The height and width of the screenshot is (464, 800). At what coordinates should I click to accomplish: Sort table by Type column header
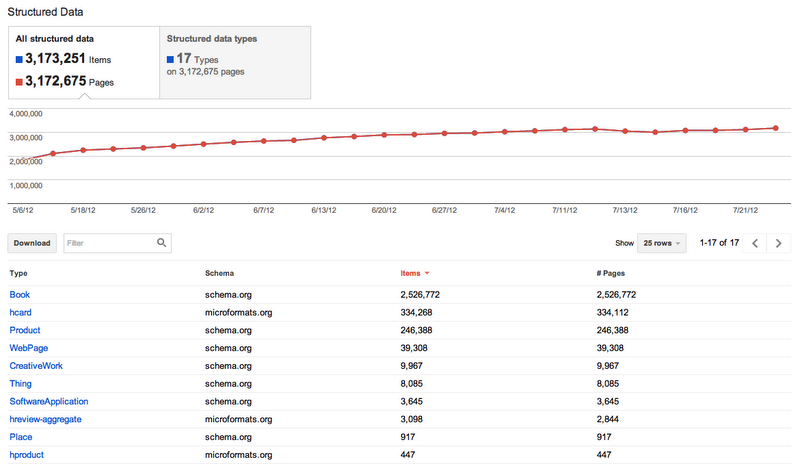[19, 273]
